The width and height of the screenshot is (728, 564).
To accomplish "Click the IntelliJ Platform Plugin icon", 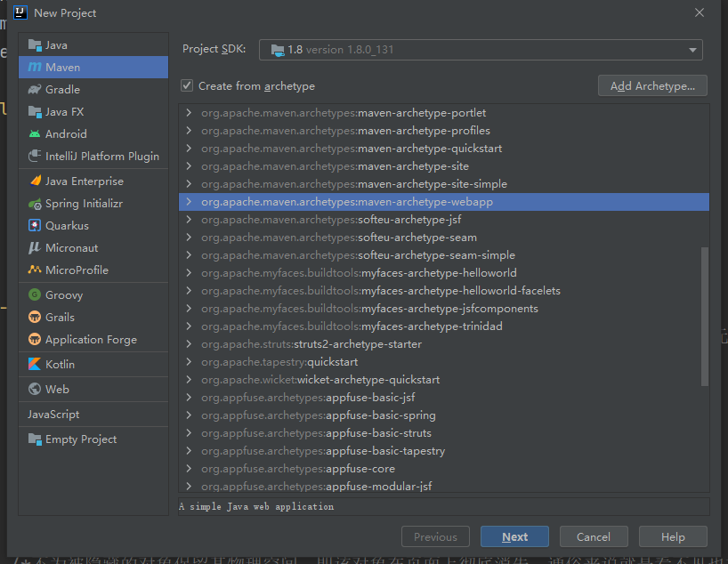I will point(35,156).
